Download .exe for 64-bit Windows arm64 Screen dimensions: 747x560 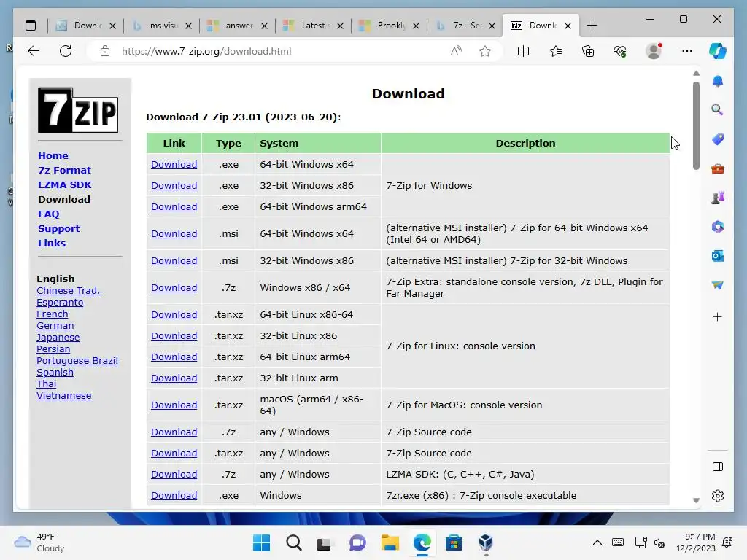tap(174, 206)
